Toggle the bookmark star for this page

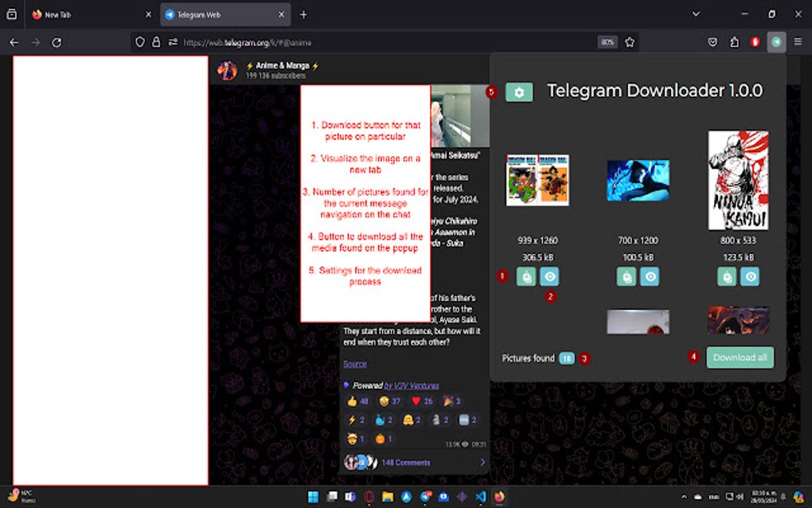[x=628, y=42]
